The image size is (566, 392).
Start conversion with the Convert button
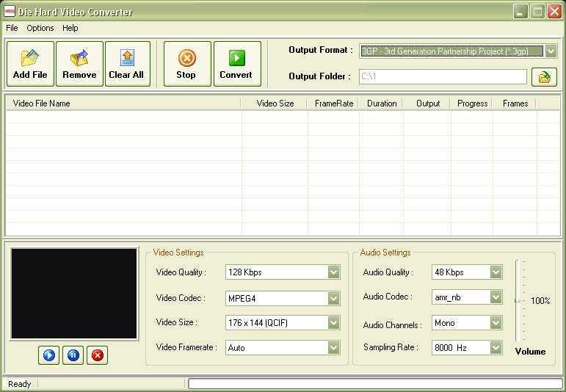[x=237, y=64]
